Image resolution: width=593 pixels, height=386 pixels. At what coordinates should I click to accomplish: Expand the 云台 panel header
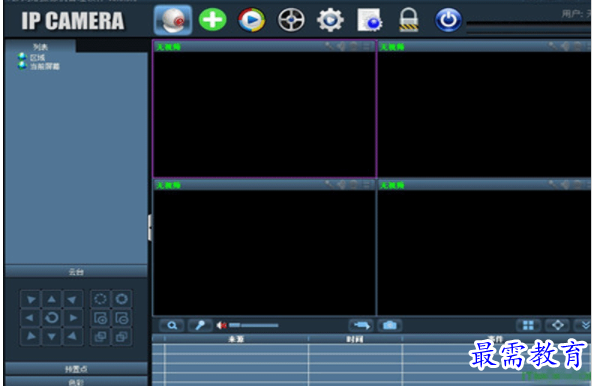point(76,271)
